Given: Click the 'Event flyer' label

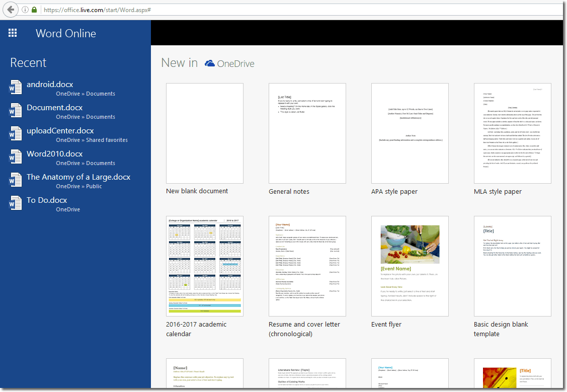Looking at the screenshot, I should (386, 325).
